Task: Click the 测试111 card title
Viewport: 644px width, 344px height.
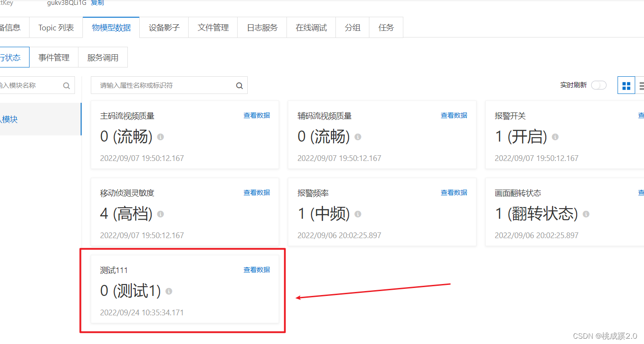Action: (x=114, y=270)
